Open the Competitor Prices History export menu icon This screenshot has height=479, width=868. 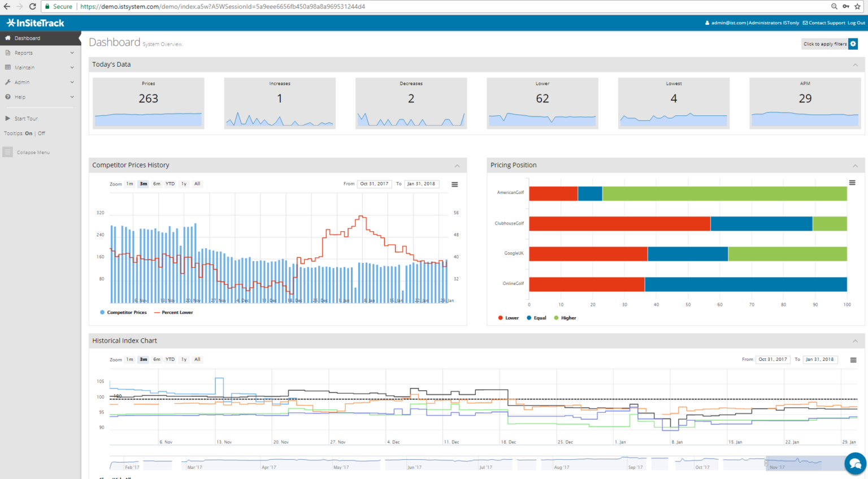coord(454,184)
